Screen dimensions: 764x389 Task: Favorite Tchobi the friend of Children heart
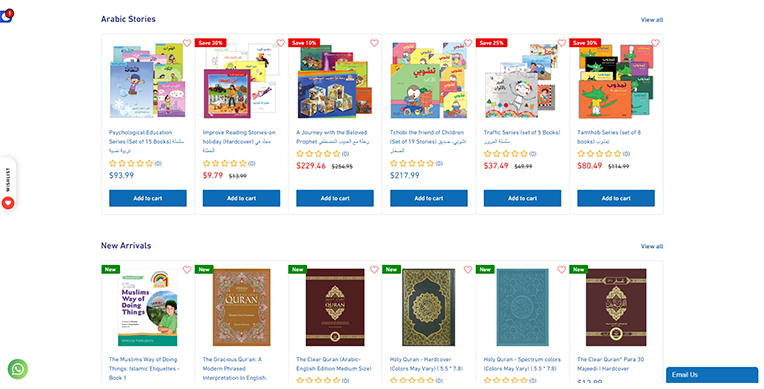(468, 43)
